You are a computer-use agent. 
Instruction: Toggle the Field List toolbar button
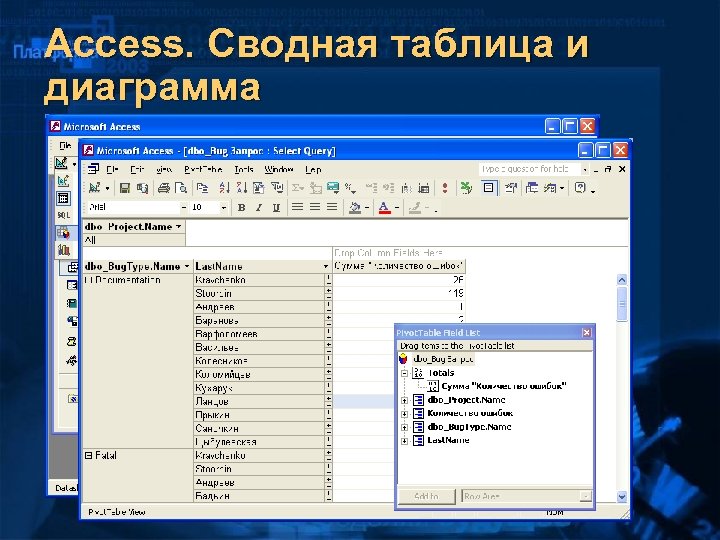click(488, 188)
